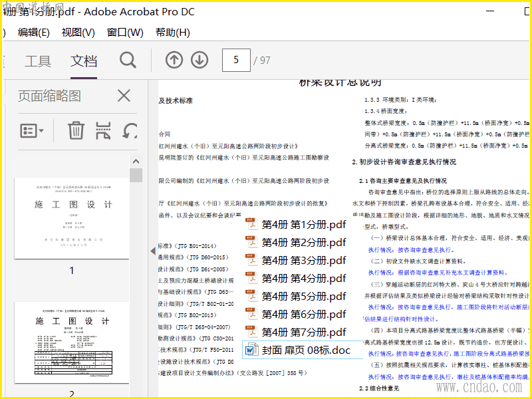Select file 封面 扉页 08标.doc

(x=303, y=350)
